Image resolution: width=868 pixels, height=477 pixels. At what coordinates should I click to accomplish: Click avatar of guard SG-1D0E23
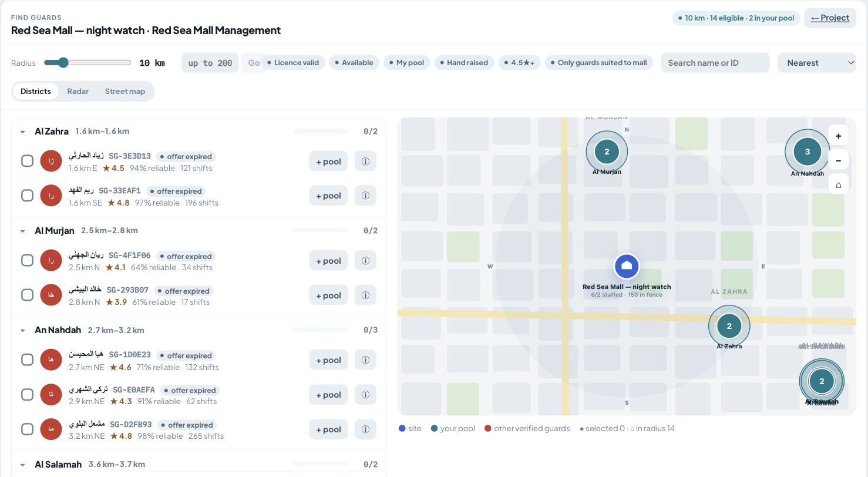pyautogui.click(x=51, y=360)
